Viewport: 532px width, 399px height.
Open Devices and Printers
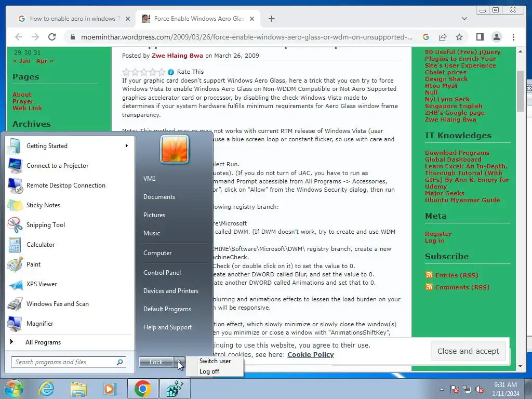point(170,291)
